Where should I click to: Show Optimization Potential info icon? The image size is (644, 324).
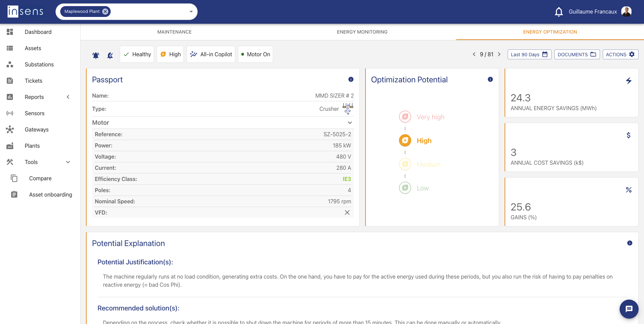click(x=490, y=79)
